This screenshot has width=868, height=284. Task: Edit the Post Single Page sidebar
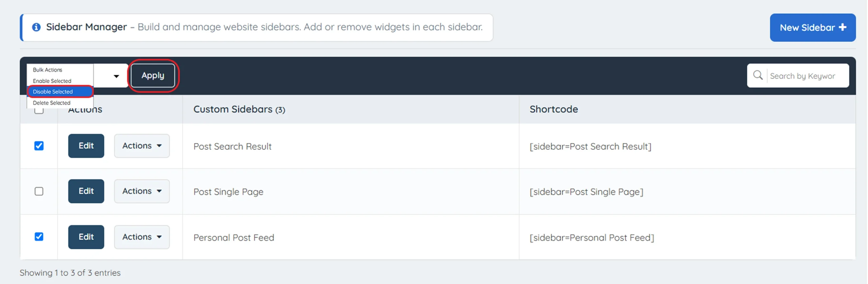click(86, 191)
